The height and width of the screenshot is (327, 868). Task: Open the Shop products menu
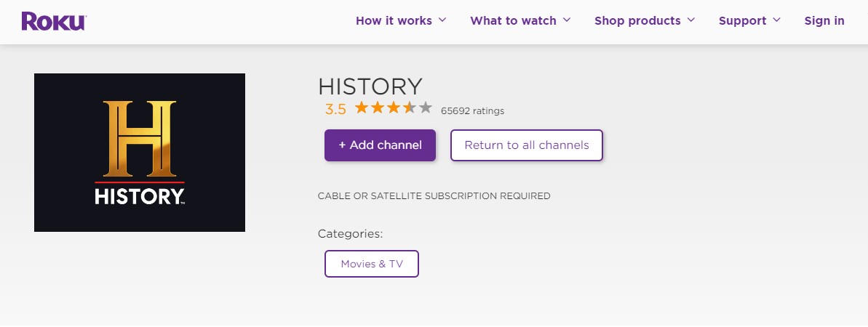coord(637,20)
